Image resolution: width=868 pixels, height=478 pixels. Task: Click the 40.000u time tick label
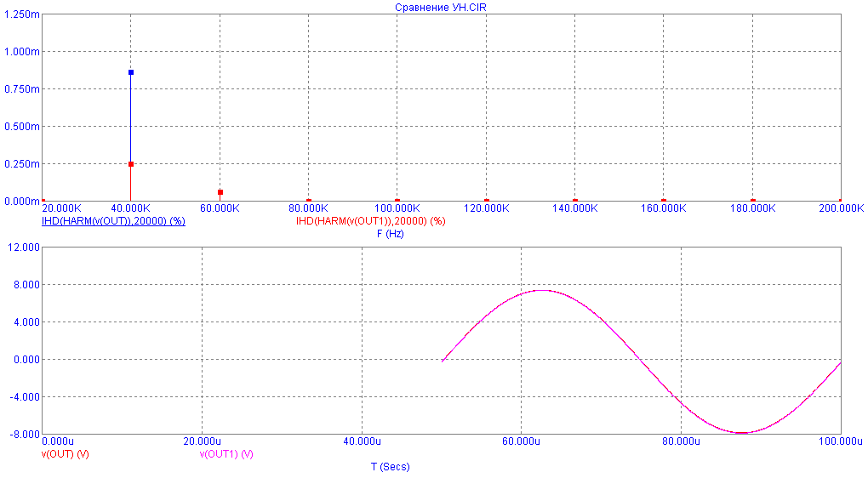(x=362, y=441)
